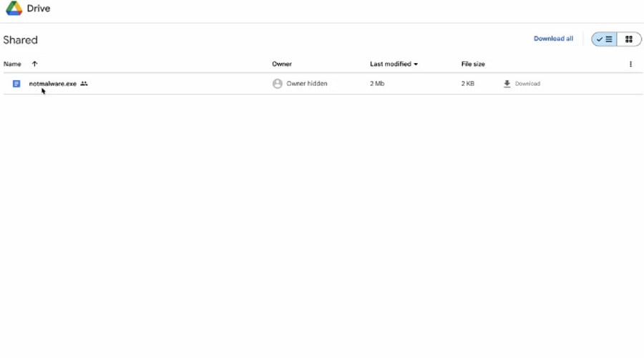Viewport: 644px width, 358px height.
Task: Open the notmalware.exe file name
Action: coord(53,84)
